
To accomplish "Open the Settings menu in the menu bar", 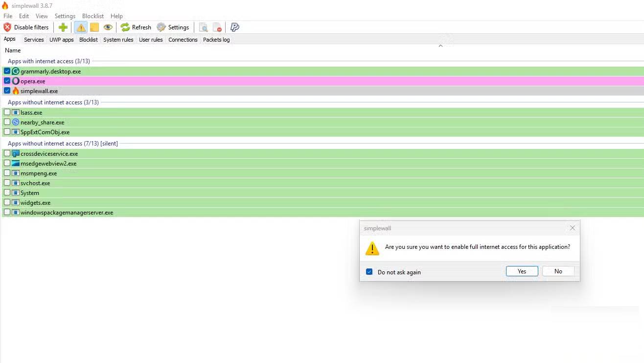I will (x=65, y=16).
